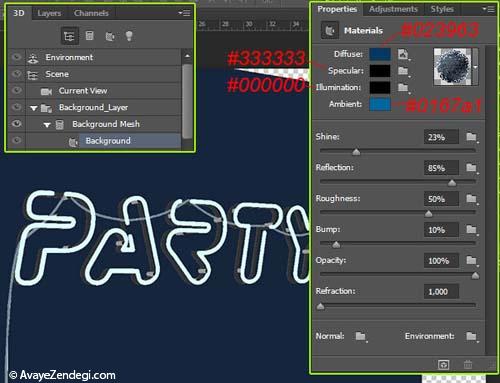Select the Scene row

(103, 74)
